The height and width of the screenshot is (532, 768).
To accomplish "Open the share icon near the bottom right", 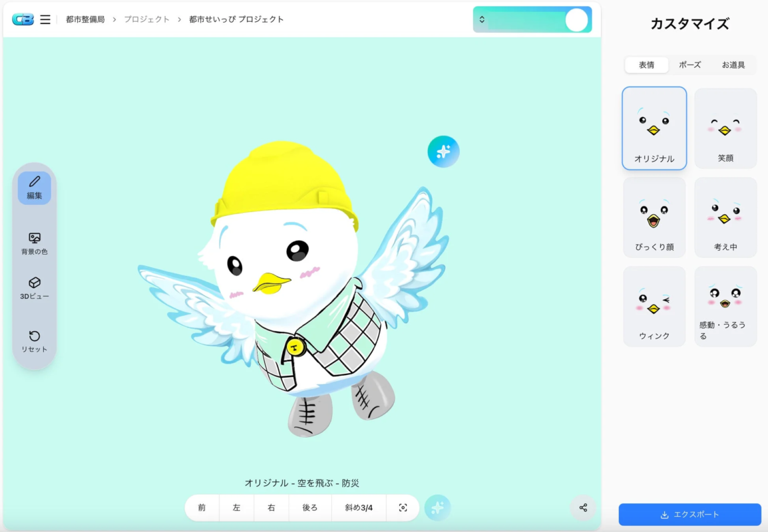I will [x=583, y=507].
